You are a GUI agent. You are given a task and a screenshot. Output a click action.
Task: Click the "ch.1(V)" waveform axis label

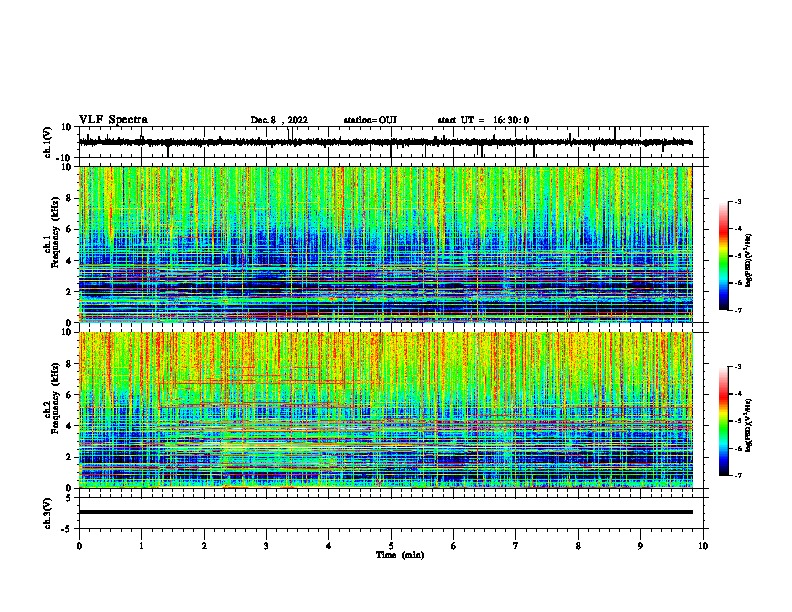coord(47,142)
